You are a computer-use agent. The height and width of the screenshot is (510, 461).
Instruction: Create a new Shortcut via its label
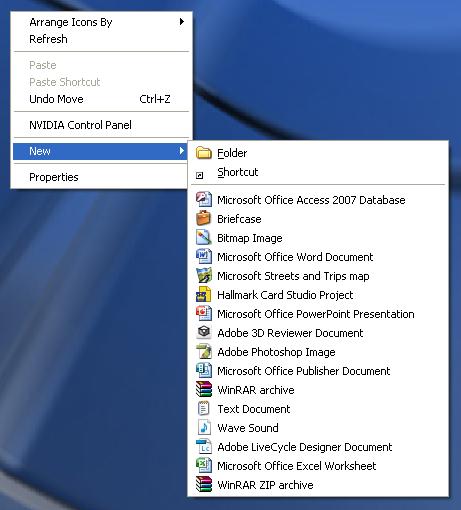[238, 172]
